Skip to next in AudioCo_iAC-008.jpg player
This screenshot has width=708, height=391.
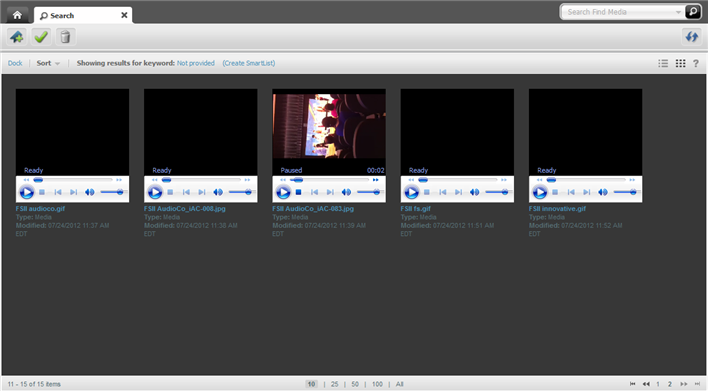pos(202,192)
